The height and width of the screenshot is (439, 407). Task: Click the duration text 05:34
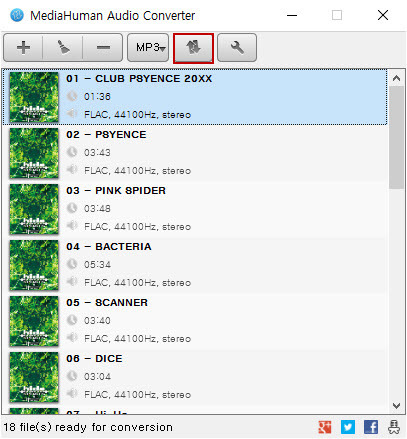pyautogui.click(x=97, y=265)
